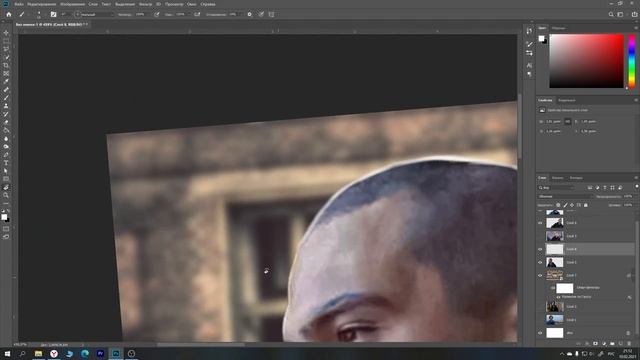Filter layers by pixel layers icon

(x=590, y=188)
